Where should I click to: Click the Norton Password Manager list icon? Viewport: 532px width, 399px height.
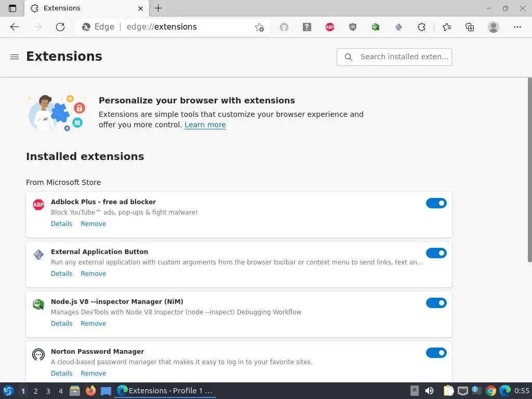[38, 354]
